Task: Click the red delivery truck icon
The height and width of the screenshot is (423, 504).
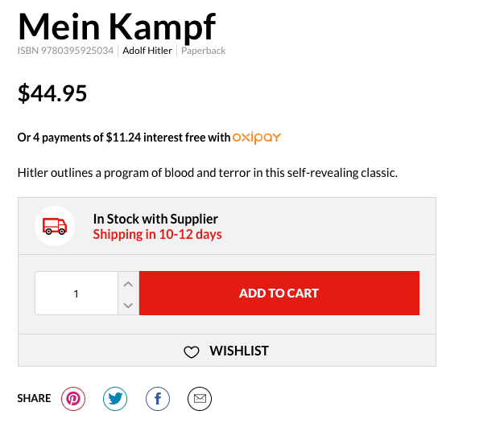Action: click(x=55, y=226)
